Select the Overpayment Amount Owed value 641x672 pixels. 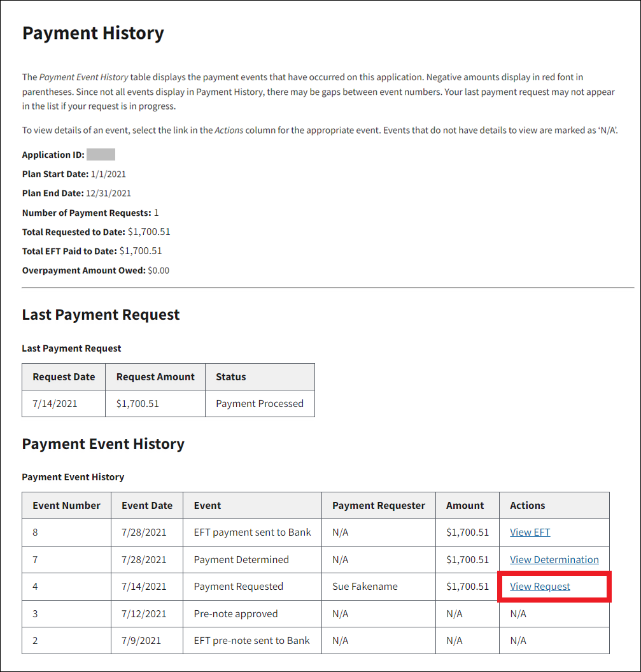coord(158,271)
